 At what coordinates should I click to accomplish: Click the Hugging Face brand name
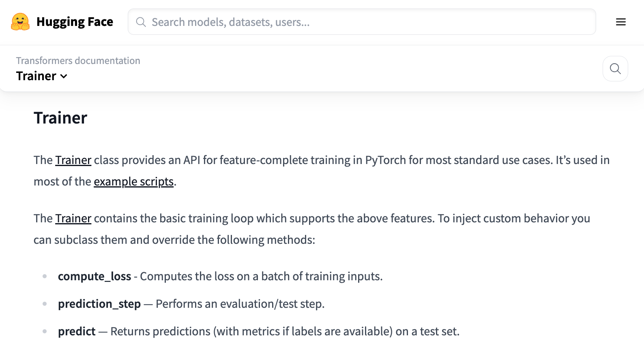[x=75, y=22]
